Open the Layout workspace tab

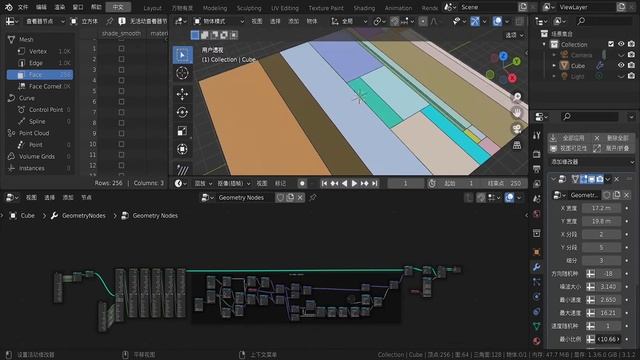point(153,8)
